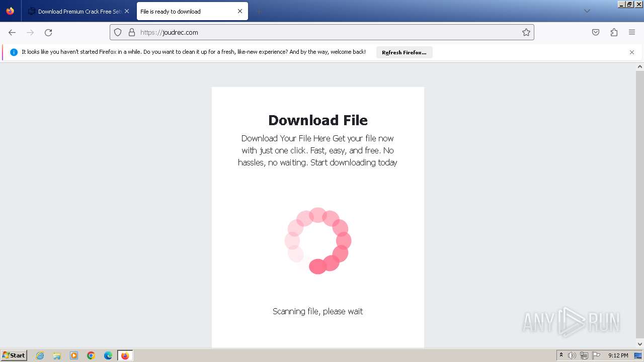644x362 pixels.
Task: Open Firefox View icon in tab bar
Action: (x=10, y=11)
